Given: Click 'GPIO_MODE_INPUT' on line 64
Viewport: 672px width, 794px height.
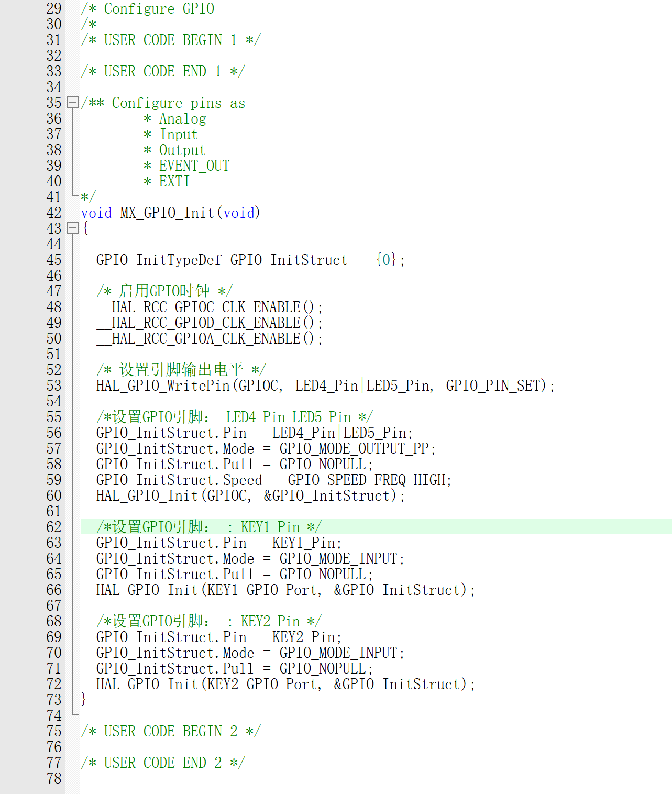Looking at the screenshot, I should coord(338,558).
